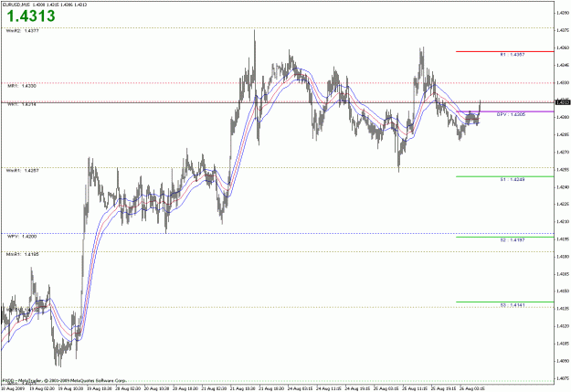Click the black current price tag on axis
Image resolution: width=571 pixels, height=392 pixels.
point(563,102)
